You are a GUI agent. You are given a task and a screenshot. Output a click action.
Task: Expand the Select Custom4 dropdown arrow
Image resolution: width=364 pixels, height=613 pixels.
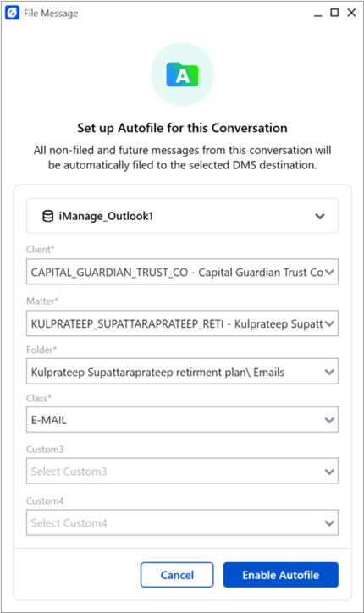329,523
